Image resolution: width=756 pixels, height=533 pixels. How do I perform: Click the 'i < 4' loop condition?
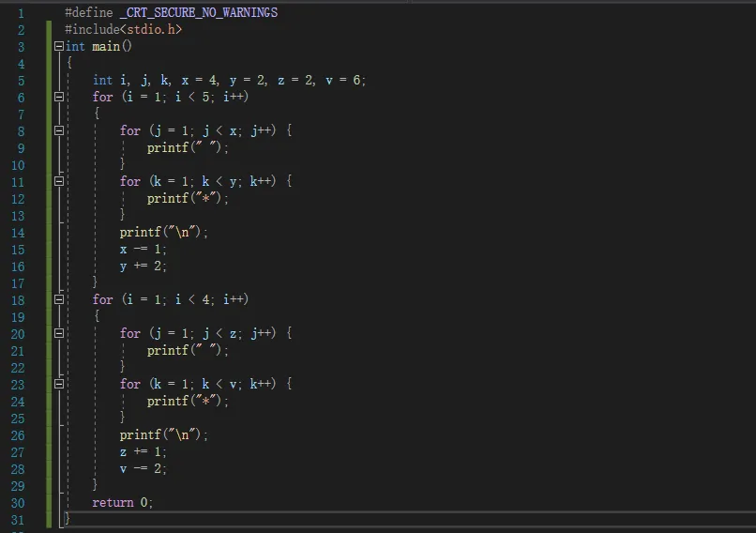pos(192,299)
